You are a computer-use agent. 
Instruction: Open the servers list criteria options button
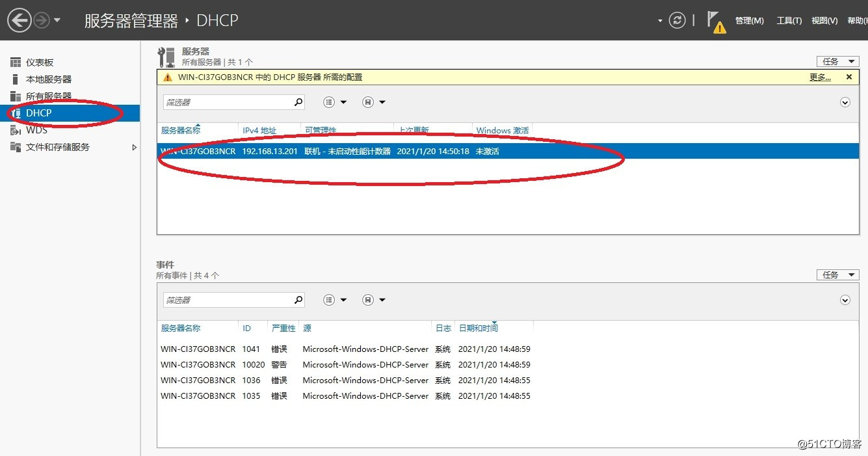(x=329, y=102)
